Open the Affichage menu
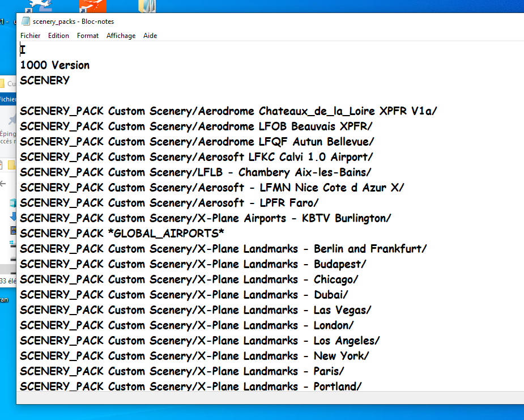The height and width of the screenshot is (420, 524). 121,36
